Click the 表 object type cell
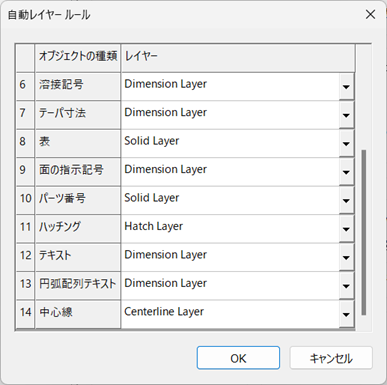Viewport: 387px width, 385px height. tap(78, 144)
